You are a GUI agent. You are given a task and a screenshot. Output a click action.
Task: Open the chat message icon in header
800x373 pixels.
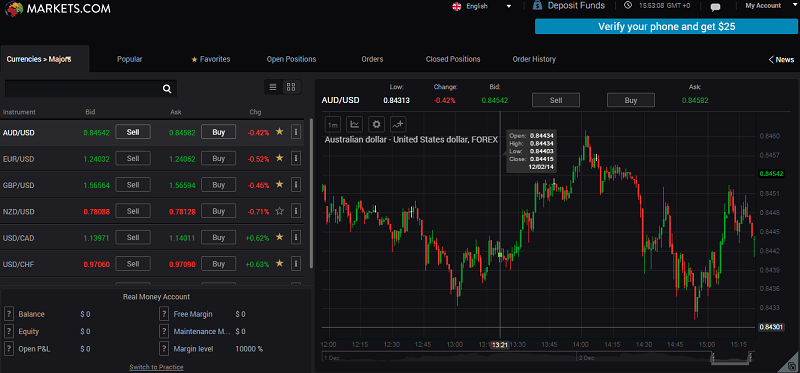(x=715, y=7)
